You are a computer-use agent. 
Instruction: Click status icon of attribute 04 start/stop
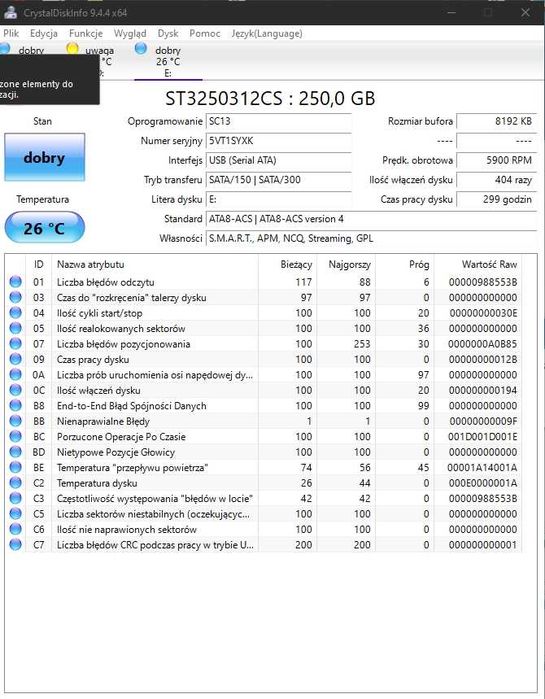(x=16, y=313)
